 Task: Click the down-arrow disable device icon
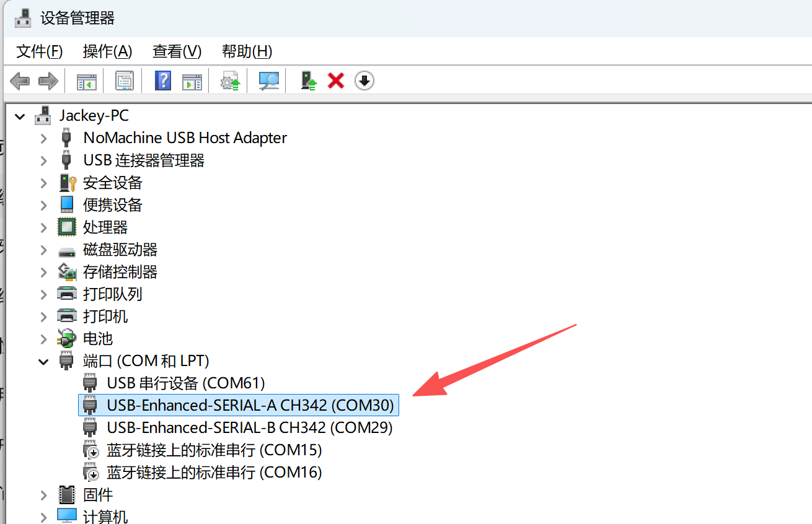point(364,81)
